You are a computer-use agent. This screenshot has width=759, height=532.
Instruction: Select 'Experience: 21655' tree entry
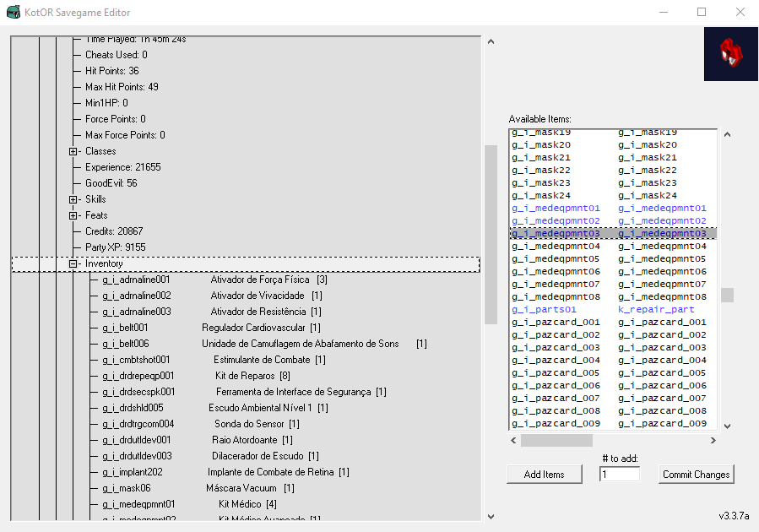click(x=123, y=167)
